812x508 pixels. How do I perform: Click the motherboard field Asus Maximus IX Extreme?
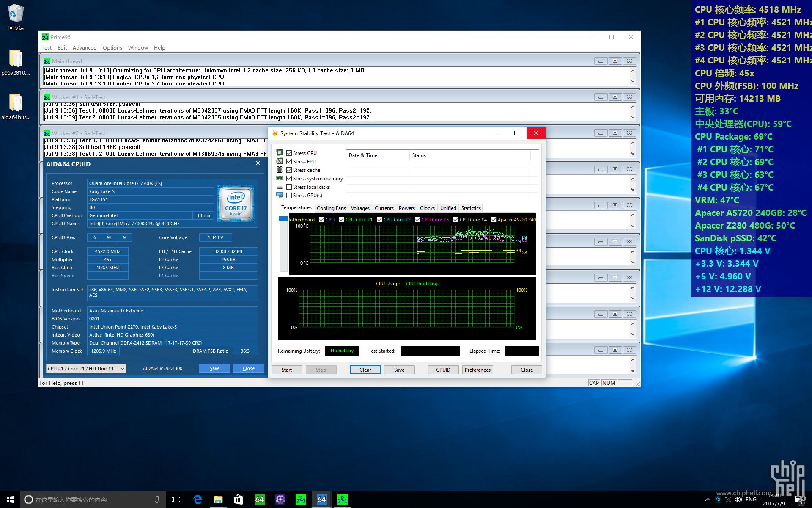(173, 311)
